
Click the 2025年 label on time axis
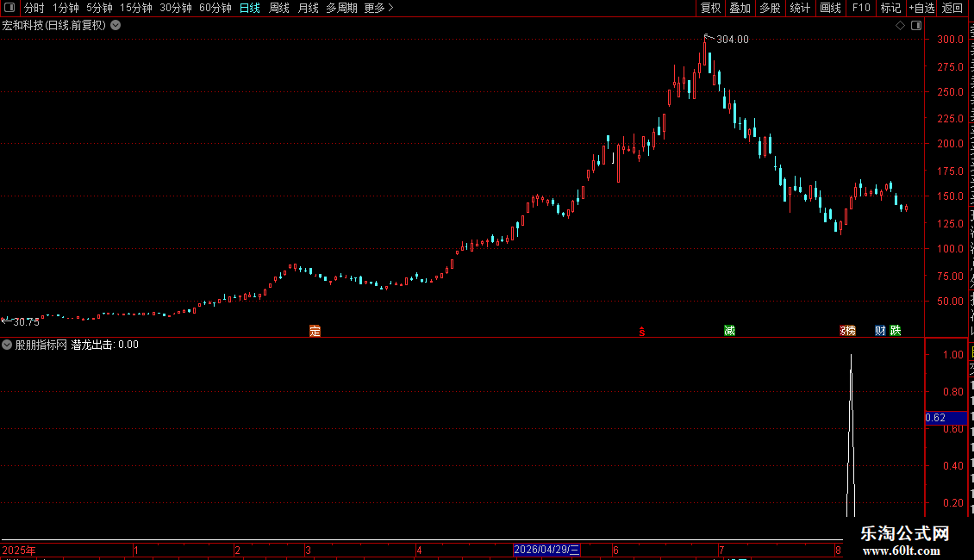point(19,550)
